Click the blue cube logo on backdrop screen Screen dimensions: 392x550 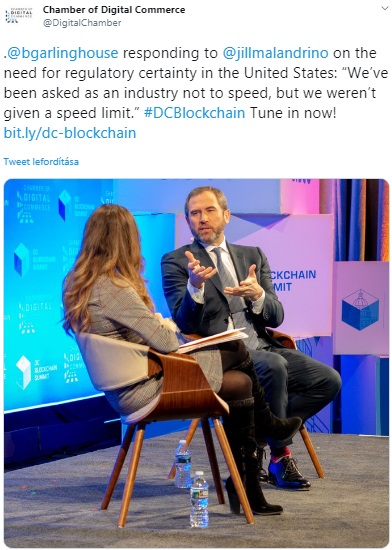(21, 260)
